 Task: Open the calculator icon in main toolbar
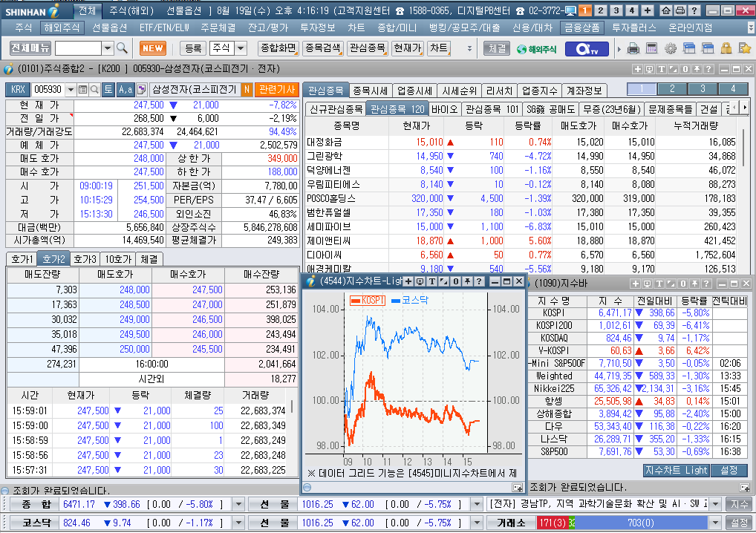(x=651, y=48)
